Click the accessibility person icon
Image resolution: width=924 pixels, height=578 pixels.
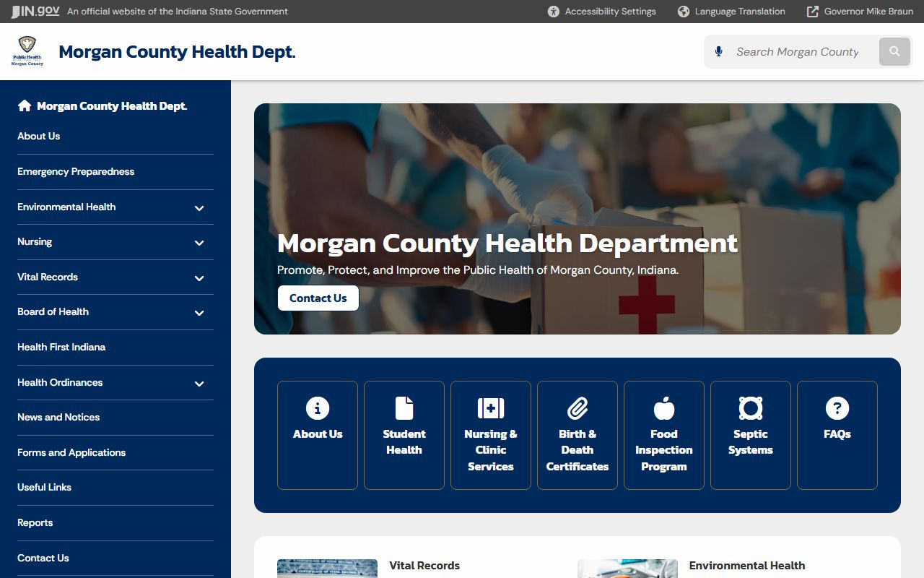pos(554,12)
